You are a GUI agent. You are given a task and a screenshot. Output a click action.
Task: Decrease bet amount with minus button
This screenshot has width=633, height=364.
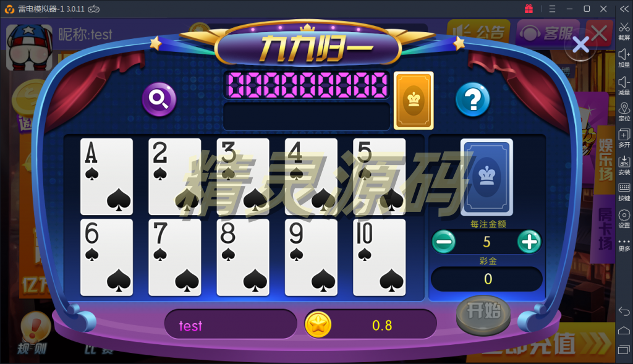(x=444, y=242)
